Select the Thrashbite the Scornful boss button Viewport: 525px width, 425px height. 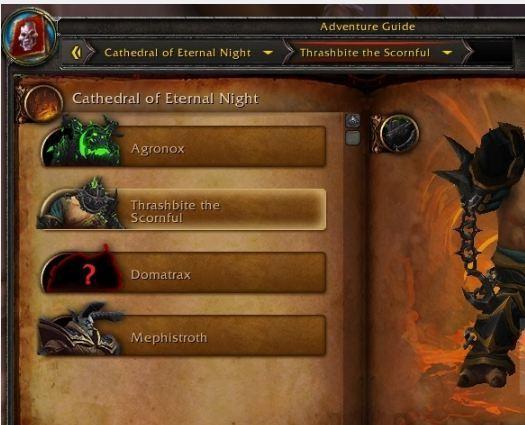pos(182,209)
